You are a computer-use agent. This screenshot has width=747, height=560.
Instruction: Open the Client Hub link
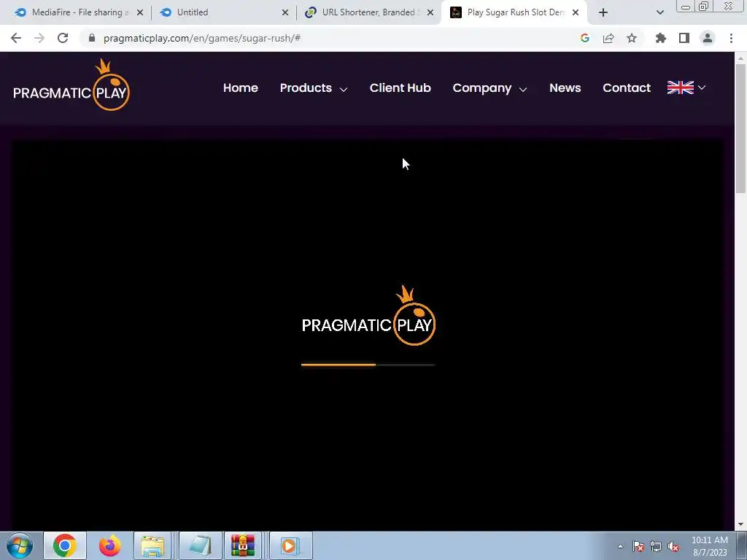click(x=400, y=87)
